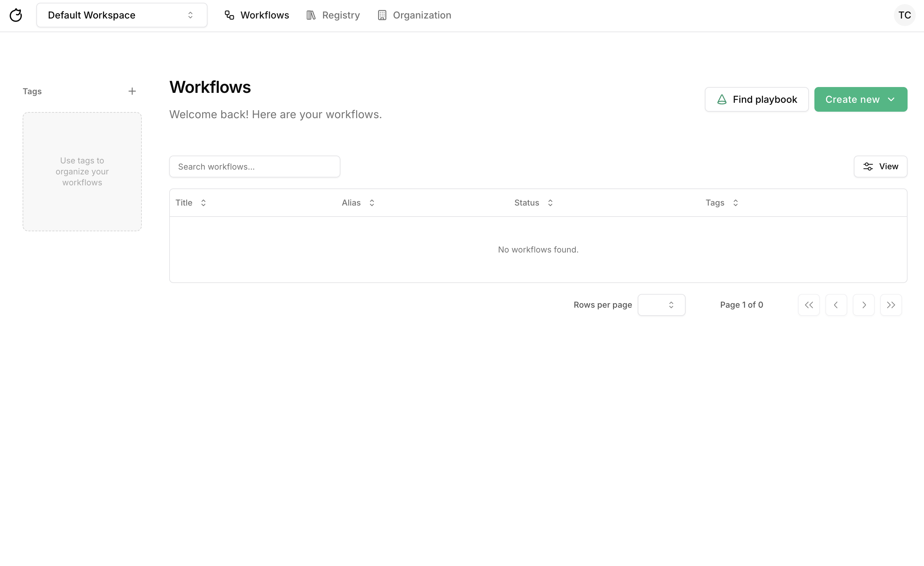Open the Organization tab
The width and height of the screenshot is (924, 566).
414,15
